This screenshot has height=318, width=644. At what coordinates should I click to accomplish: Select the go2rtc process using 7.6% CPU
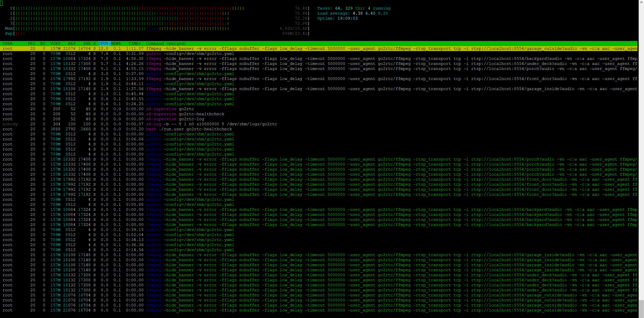[176, 54]
